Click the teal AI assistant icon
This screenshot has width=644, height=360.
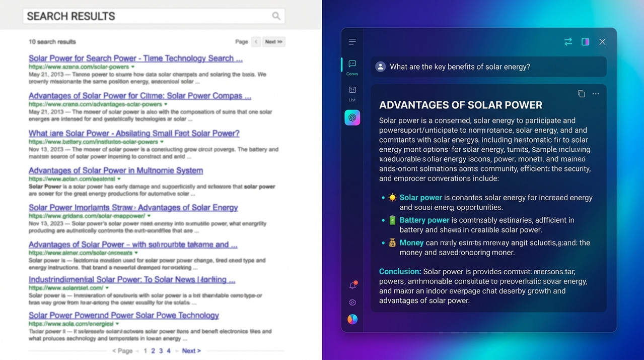tap(352, 117)
